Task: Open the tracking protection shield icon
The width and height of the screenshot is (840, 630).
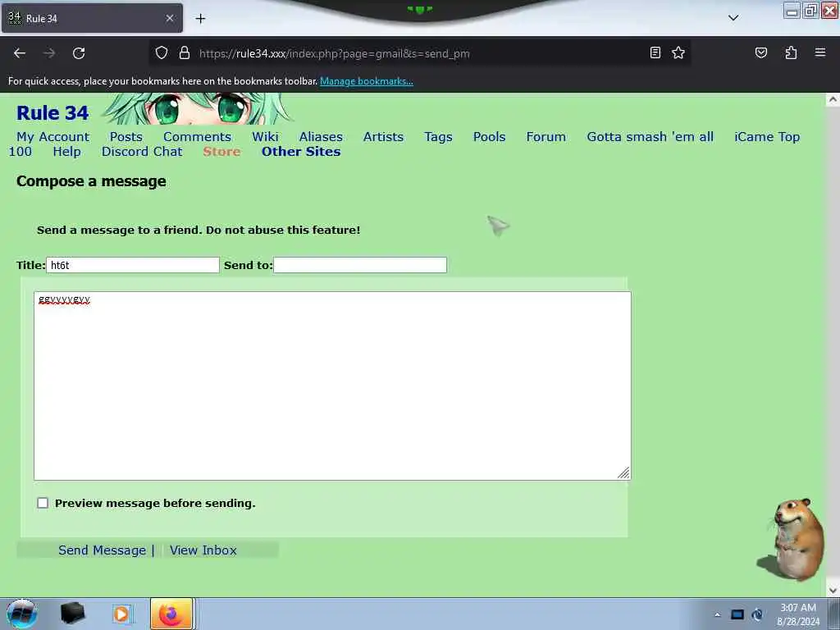Action: click(x=162, y=53)
